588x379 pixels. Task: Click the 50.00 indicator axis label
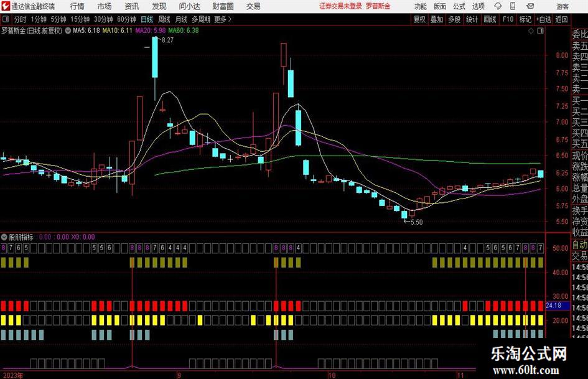[560, 248]
